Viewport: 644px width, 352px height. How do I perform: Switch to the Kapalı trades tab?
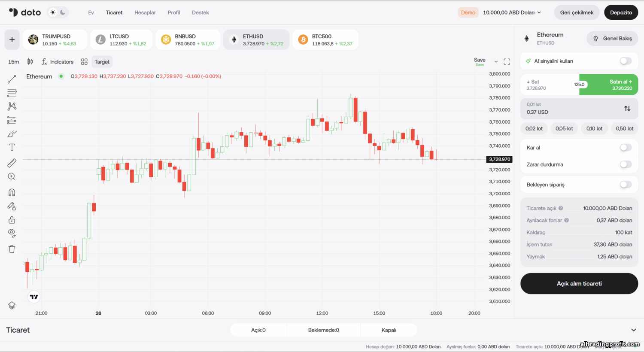click(x=389, y=330)
